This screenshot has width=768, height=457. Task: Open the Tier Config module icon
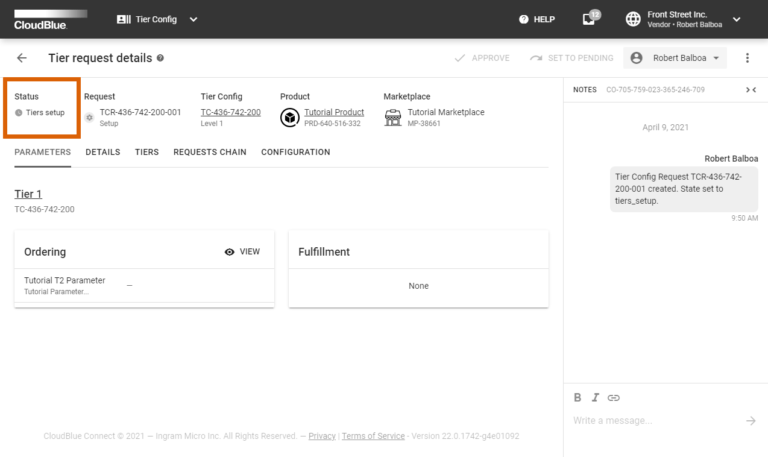click(123, 19)
